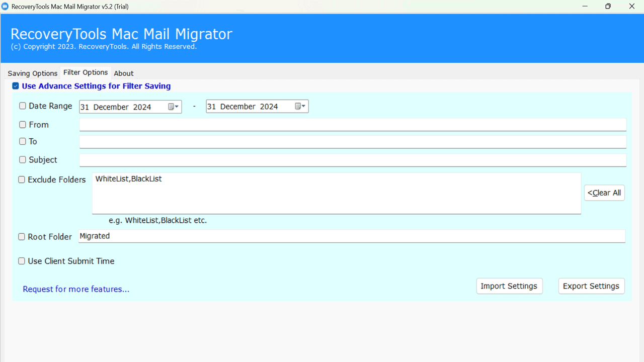
Task: Select the day in start date field
Action: (x=85, y=107)
